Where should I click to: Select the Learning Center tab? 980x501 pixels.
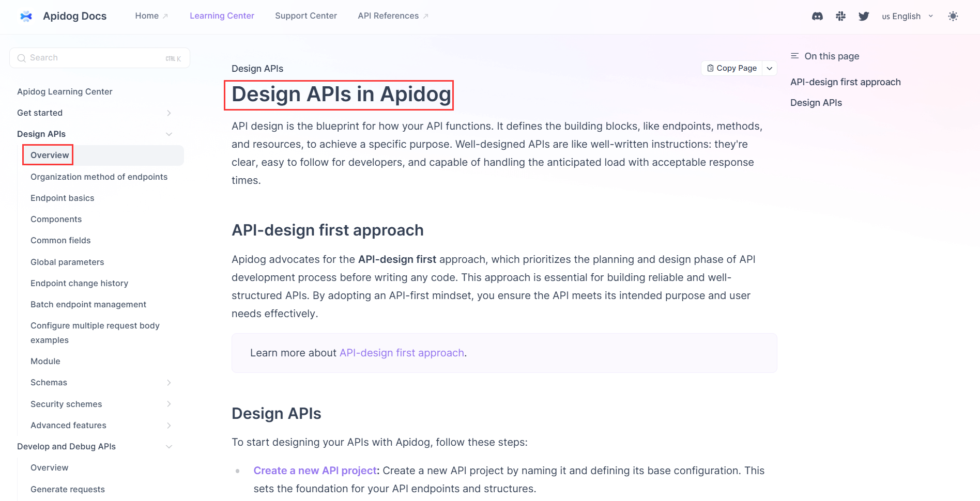[x=222, y=16]
